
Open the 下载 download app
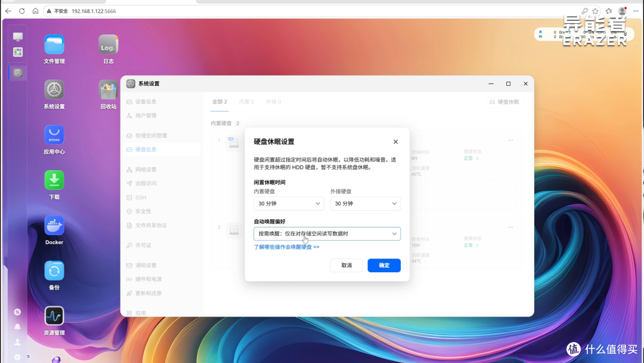pos(54,180)
